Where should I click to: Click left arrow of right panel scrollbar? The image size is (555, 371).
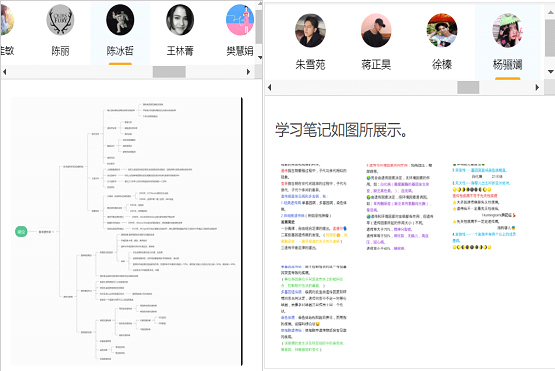click(x=270, y=87)
